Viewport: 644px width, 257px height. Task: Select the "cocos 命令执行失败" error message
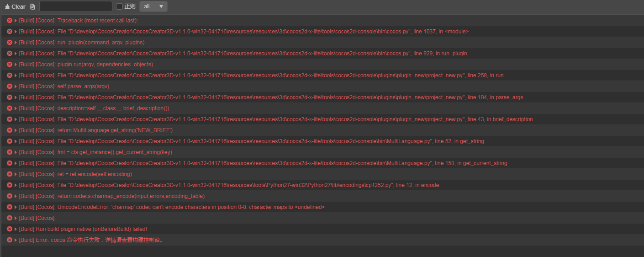click(x=91, y=240)
